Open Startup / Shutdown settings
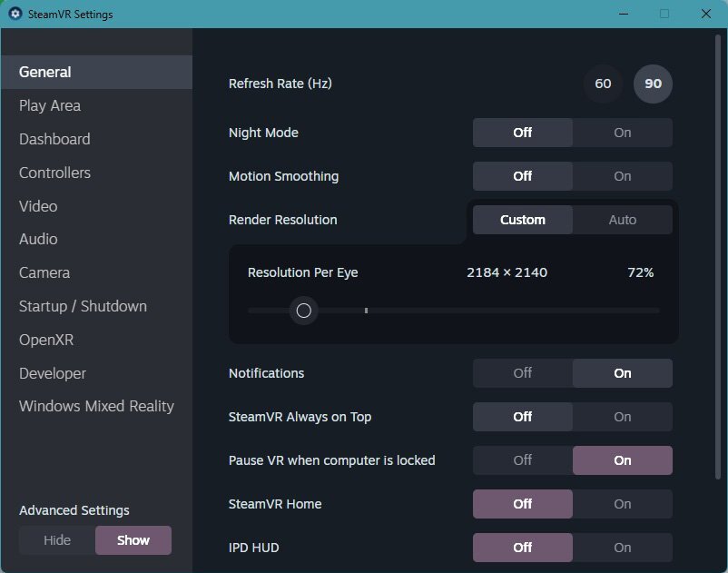728x573 pixels. (x=96, y=306)
